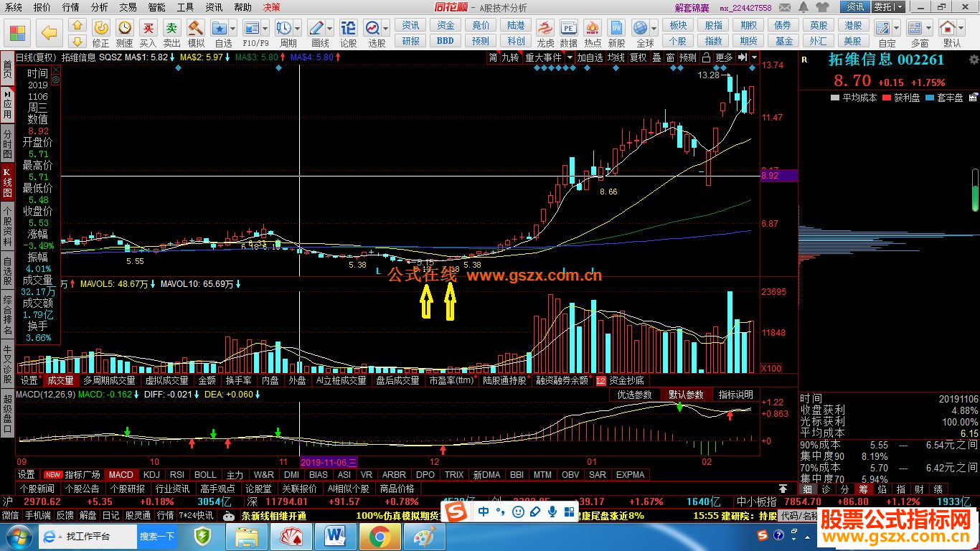
Task: Open the 新股 IPO icon
Action: [616, 28]
